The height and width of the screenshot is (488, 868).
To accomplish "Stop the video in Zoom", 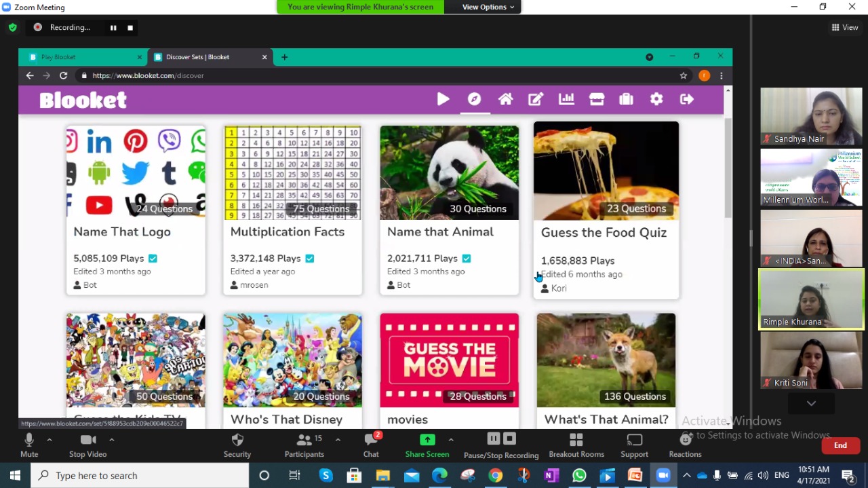I will 88,445.
